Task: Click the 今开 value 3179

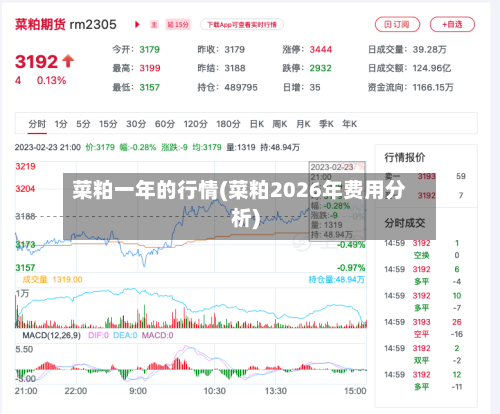Action: click(x=149, y=50)
